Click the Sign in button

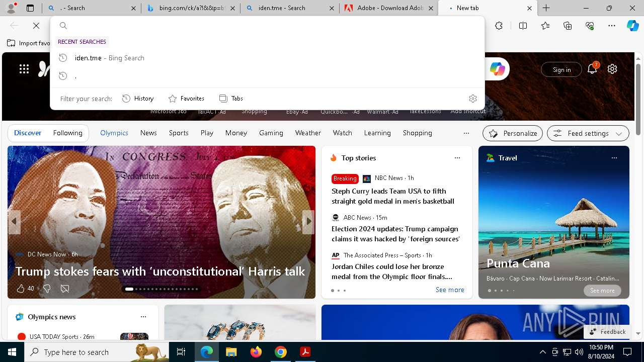561,69
